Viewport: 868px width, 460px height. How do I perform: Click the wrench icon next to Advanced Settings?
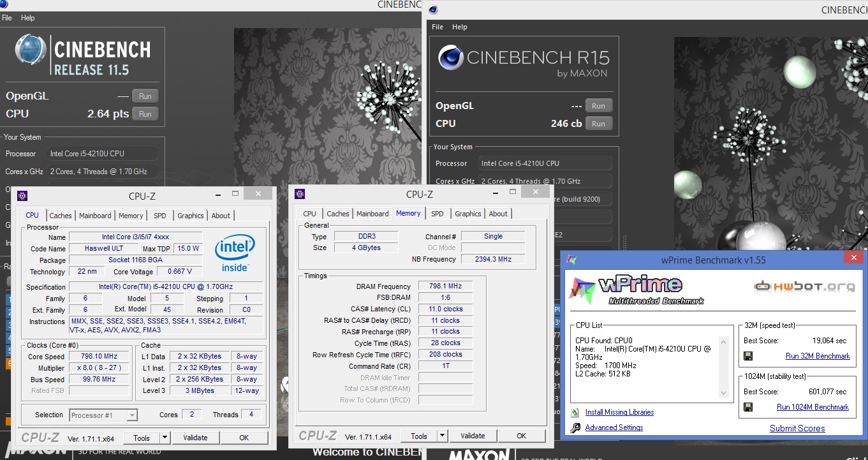pyautogui.click(x=575, y=428)
